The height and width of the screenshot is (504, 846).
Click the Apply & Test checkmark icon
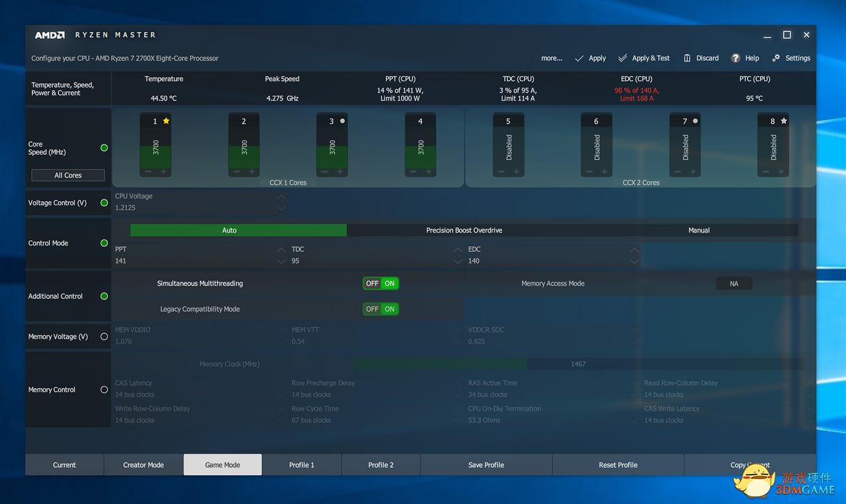(623, 58)
